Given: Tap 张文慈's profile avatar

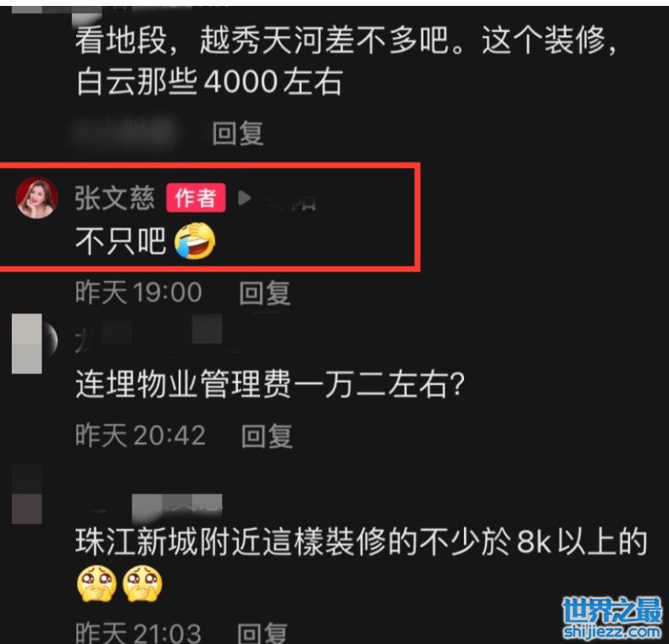Looking at the screenshot, I should coord(36,197).
